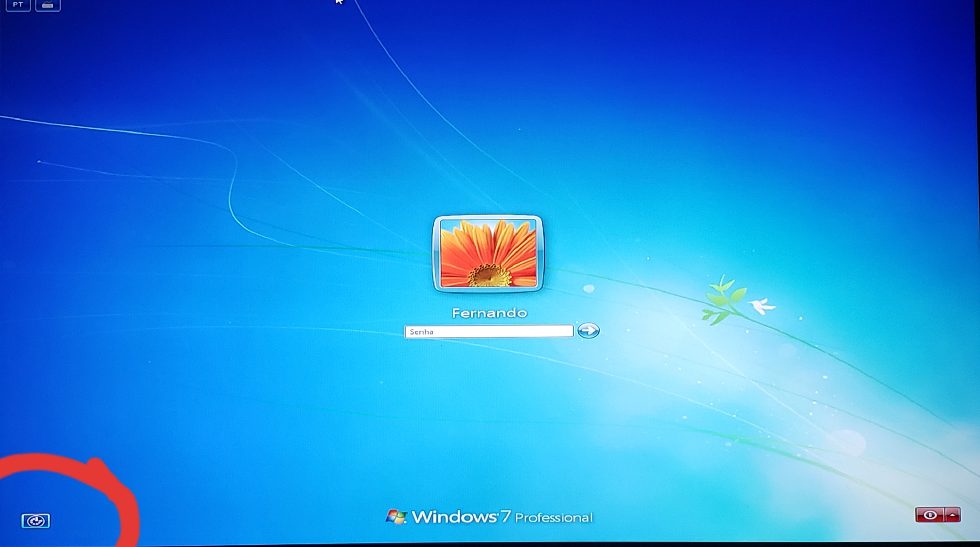Screen dimensions: 980x547
Task: Click the red shut down power button
Action: 930,515
